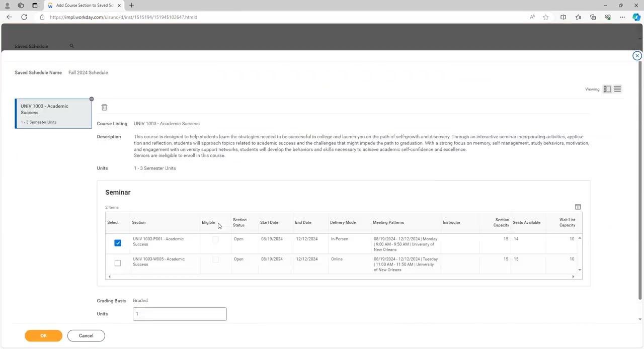
Task: Click the Wait List Capacity column header
Action: [567, 222]
